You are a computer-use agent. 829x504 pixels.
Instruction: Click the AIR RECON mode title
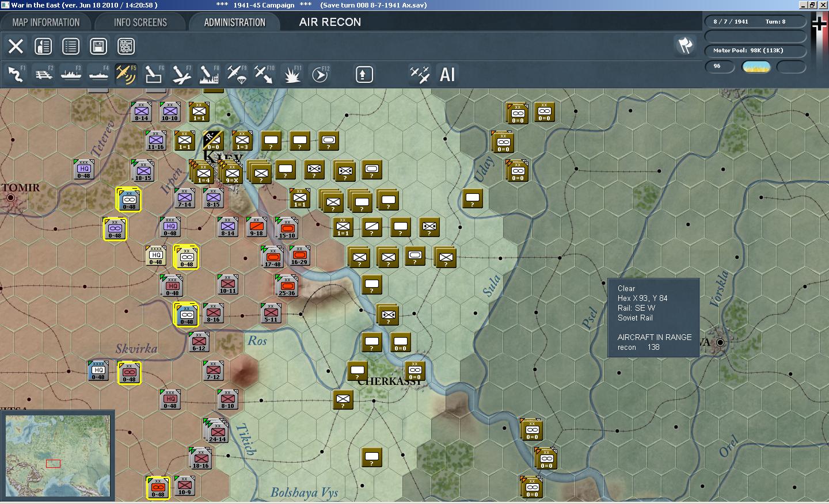click(330, 22)
